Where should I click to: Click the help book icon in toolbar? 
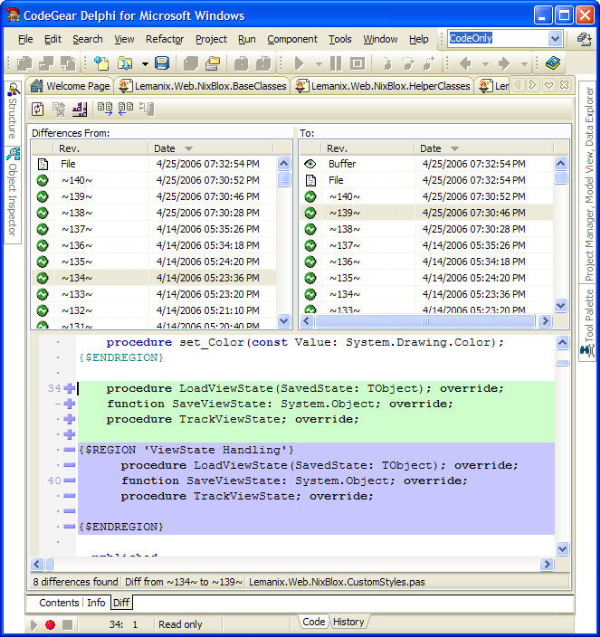point(553,63)
